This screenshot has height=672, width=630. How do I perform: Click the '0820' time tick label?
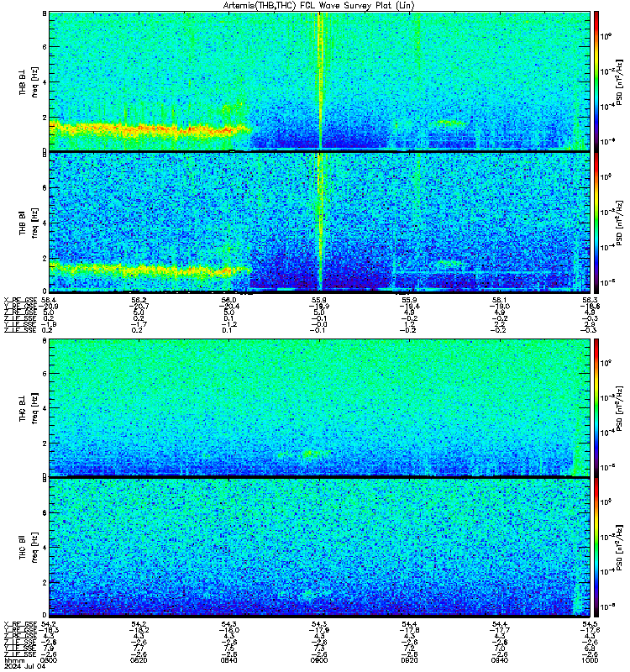[139, 660]
